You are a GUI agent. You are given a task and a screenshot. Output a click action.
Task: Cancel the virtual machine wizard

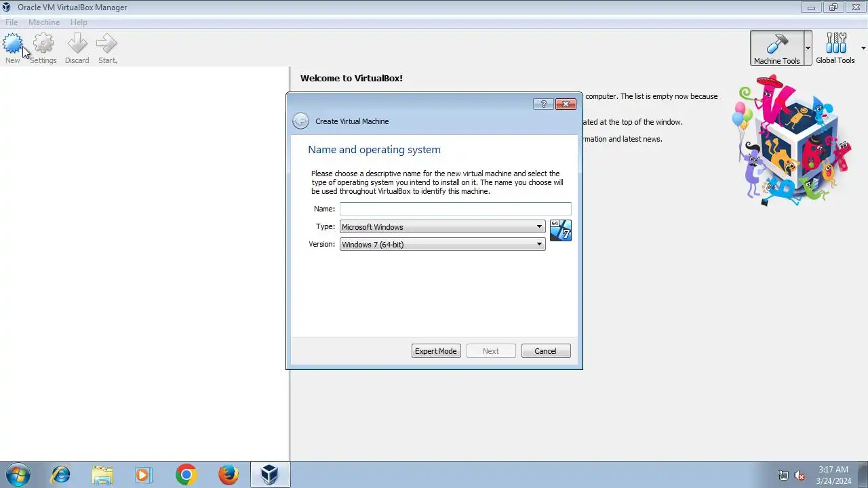click(546, 351)
